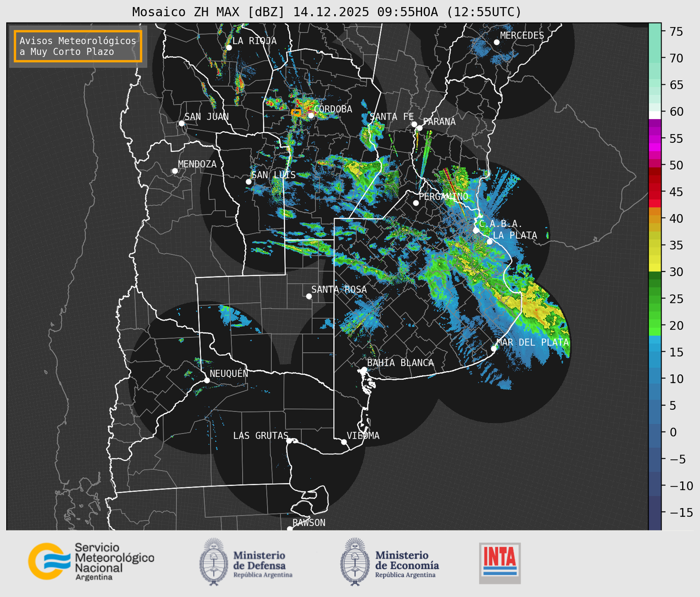Viewport: 700px width, 597px height.
Task: Click the NEUQUÉN label text
Action: click(229, 373)
